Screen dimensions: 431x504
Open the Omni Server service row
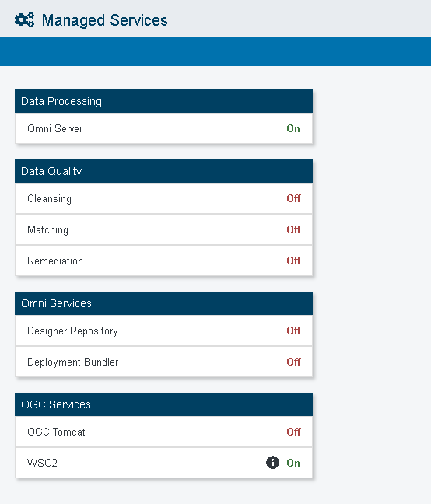pos(163,128)
